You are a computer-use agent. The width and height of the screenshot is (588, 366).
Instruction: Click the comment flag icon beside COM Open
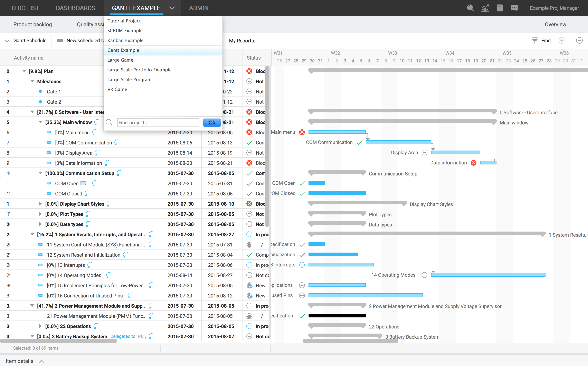click(83, 183)
